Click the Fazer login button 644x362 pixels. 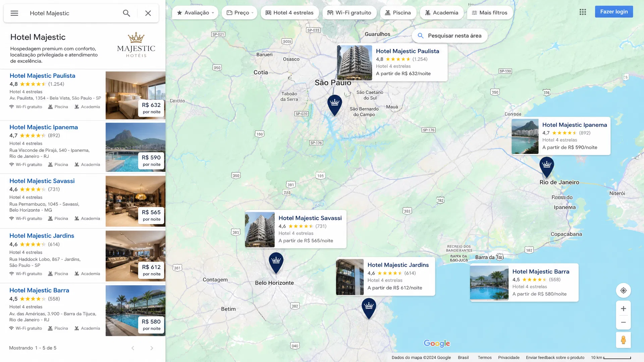point(614,12)
